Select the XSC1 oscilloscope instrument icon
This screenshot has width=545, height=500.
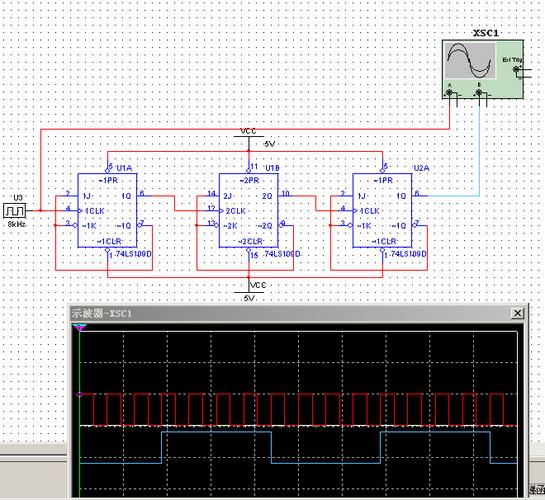[x=483, y=69]
